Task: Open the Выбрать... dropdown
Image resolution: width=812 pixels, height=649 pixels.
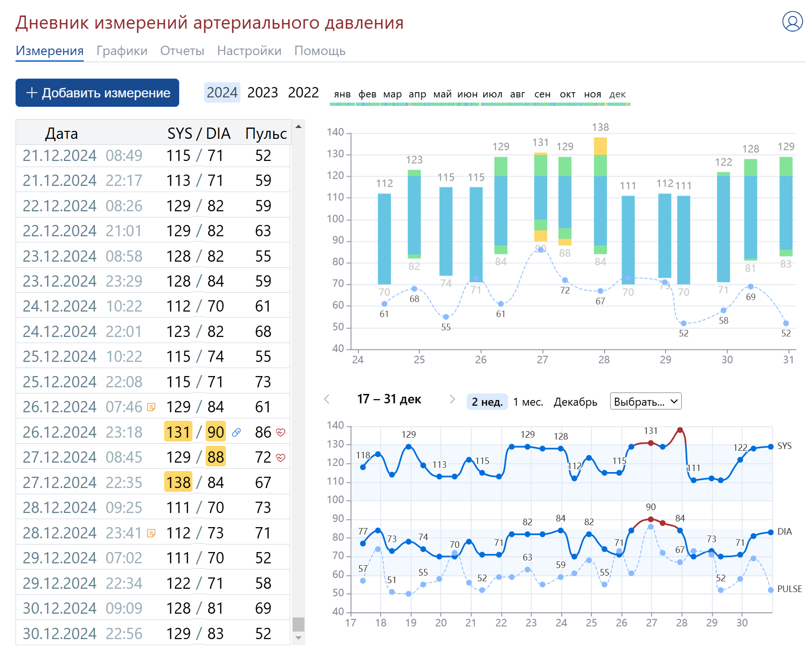Action: pyautogui.click(x=645, y=401)
